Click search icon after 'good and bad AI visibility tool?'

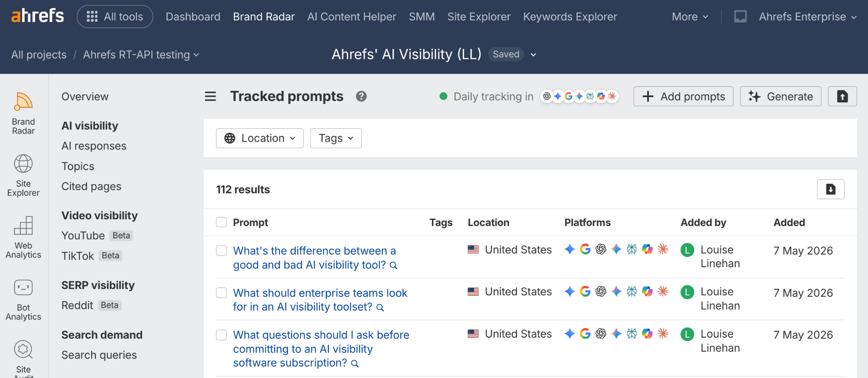tap(394, 266)
